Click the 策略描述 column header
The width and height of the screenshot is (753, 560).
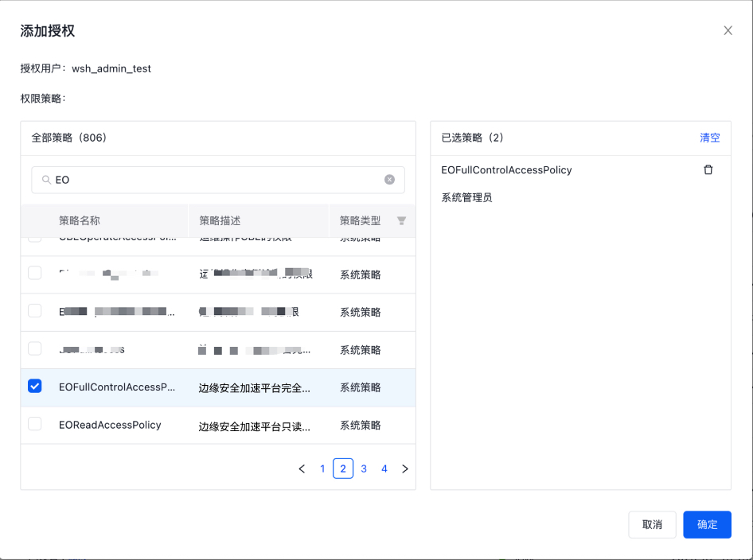(x=220, y=220)
